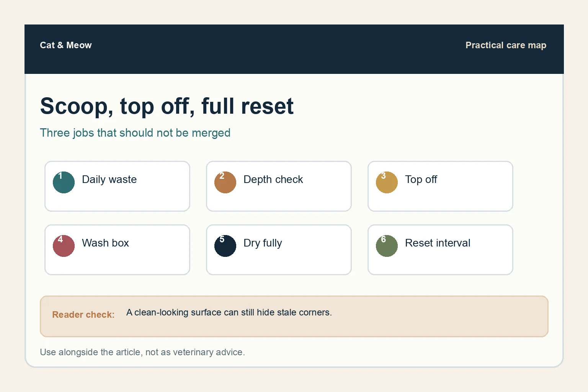Open the Depth check card
Viewport: 588px width, 392px height.
[279, 186]
